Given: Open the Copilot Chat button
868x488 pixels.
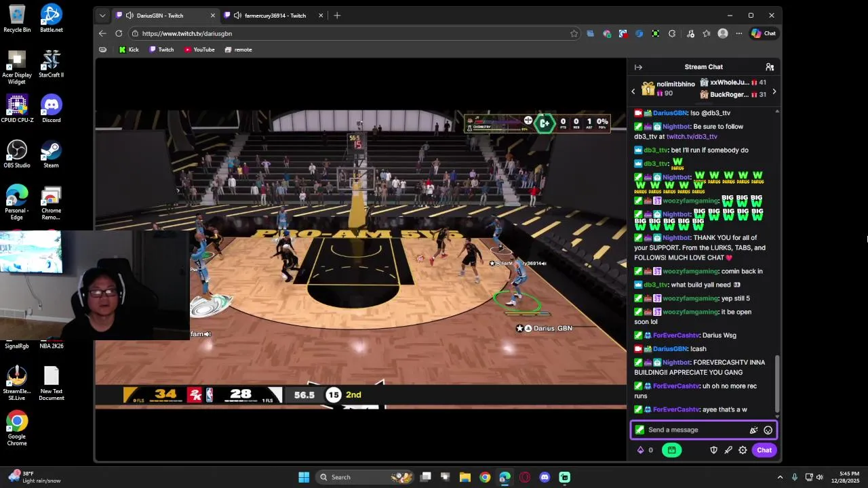Looking at the screenshot, I should point(764,33).
